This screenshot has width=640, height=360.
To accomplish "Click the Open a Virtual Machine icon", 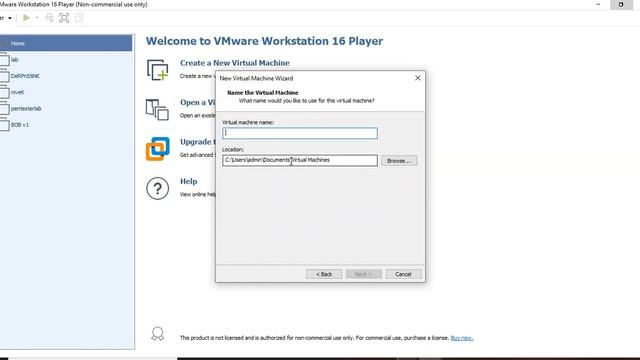I will (158, 109).
